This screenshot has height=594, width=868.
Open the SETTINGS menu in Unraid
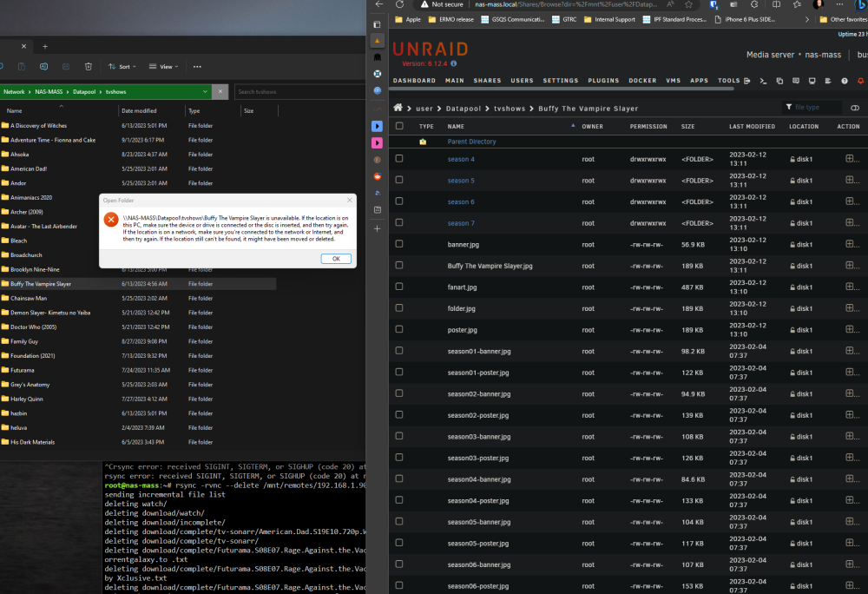click(x=560, y=81)
